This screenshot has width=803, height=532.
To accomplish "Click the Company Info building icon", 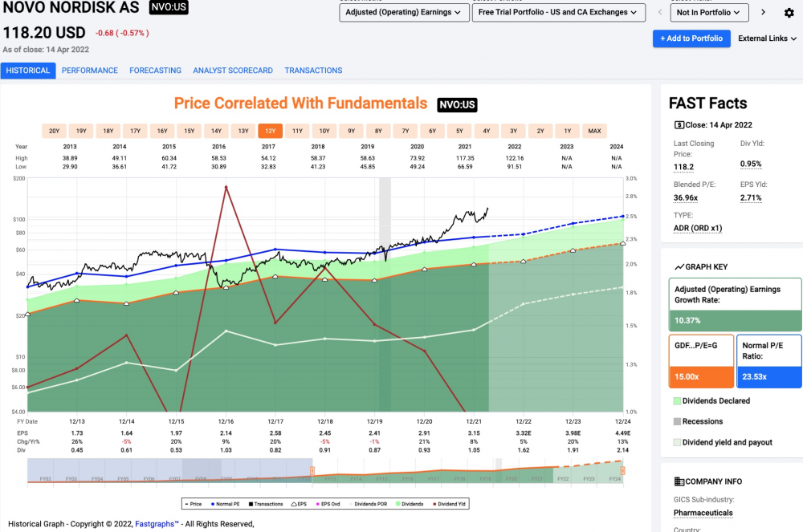I will point(679,481).
